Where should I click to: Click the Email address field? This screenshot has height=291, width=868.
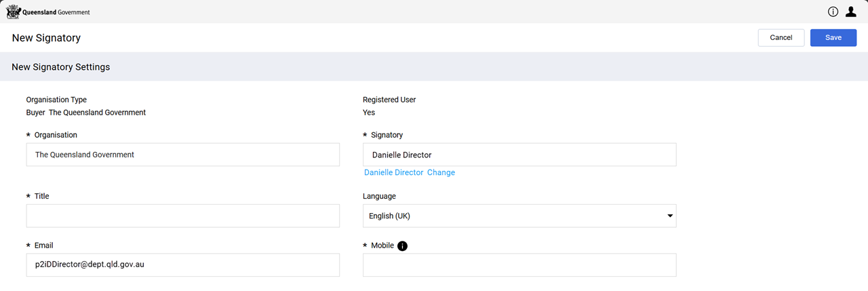coord(183,265)
